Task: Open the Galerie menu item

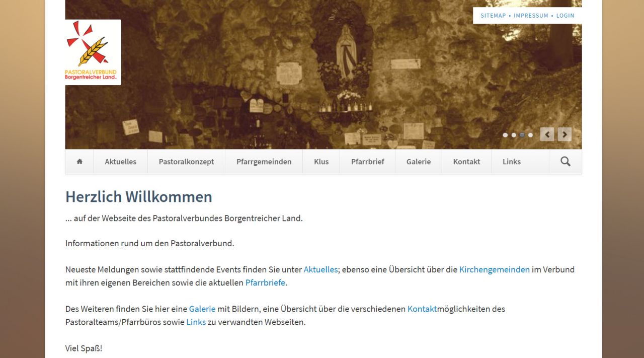Action: 419,162
